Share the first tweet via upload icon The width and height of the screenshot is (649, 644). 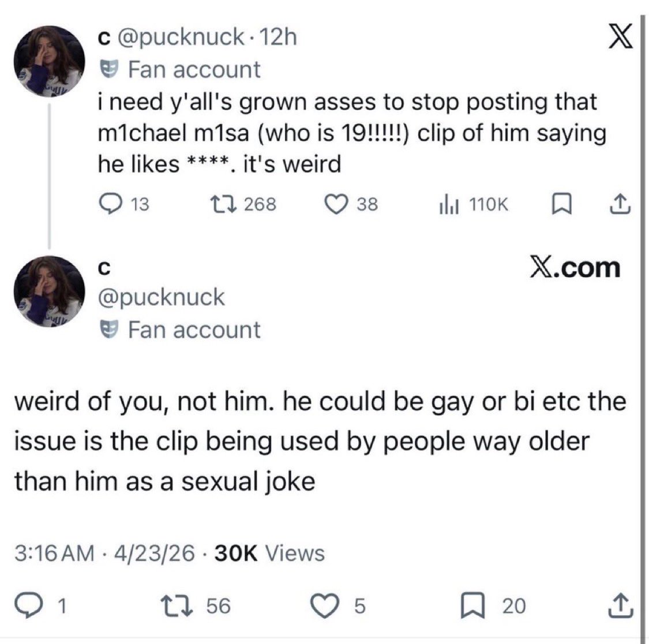(621, 204)
